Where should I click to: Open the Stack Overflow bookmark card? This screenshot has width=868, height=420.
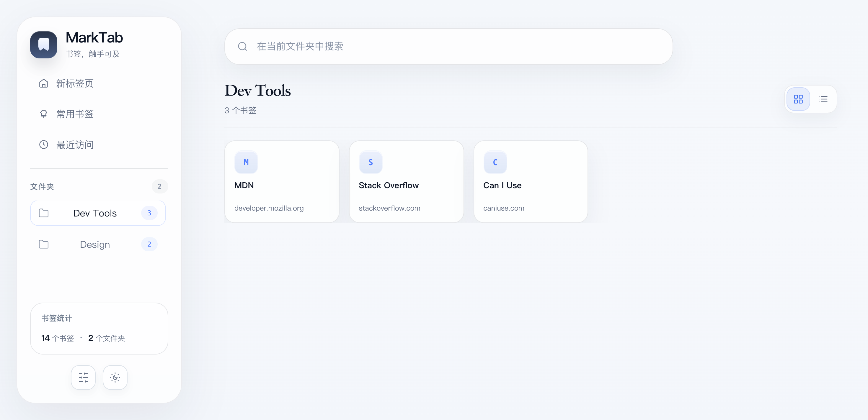click(x=406, y=181)
